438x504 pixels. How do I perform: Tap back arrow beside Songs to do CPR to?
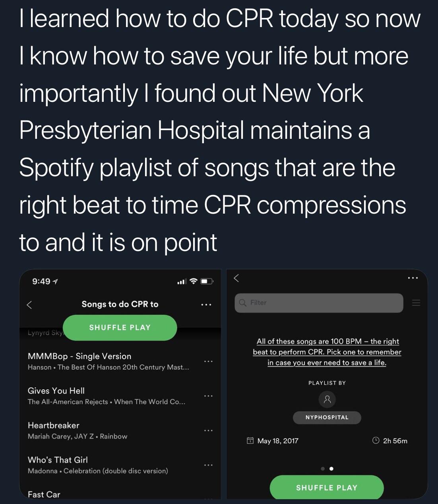(x=29, y=305)
